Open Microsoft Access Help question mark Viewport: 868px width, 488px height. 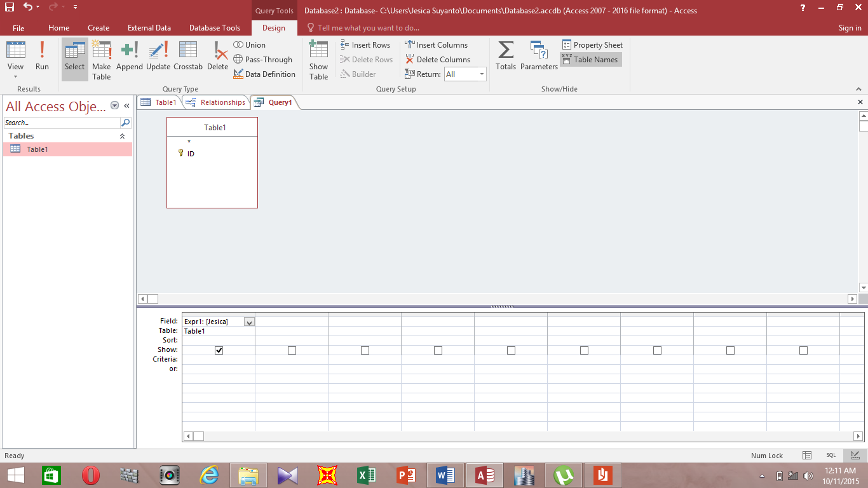pyautogui.click(x=803, y=8)
